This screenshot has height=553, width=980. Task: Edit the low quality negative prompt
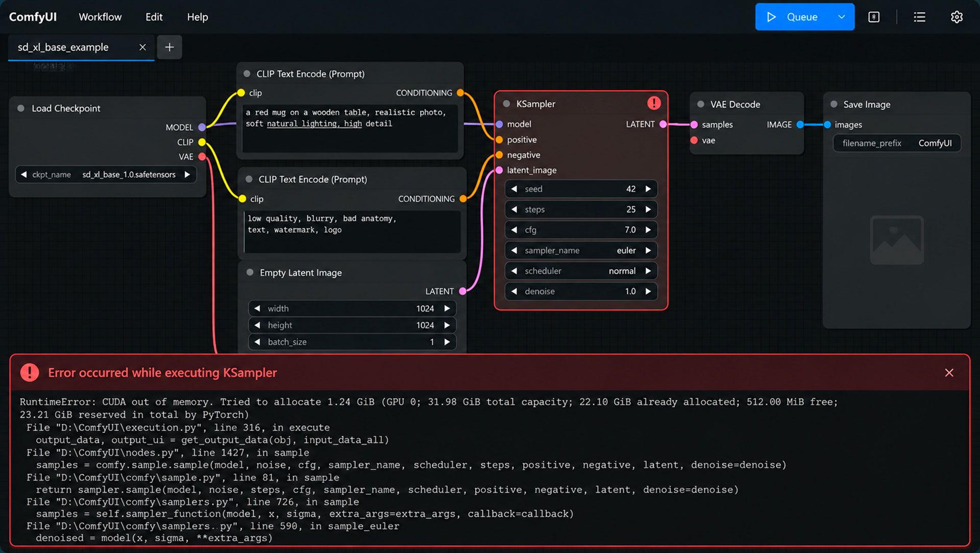[x=352, y=232]
